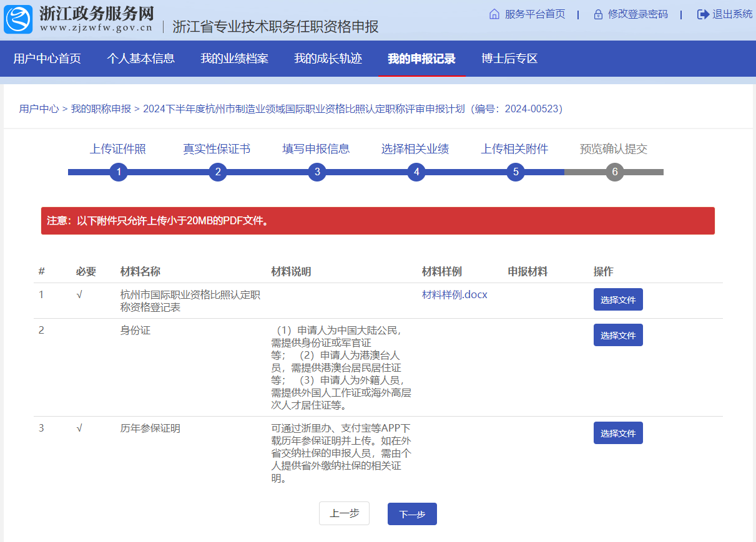Click step 3 circle 填写申报信息
The width and height of the screenshot is (756, 542).
pos(317,172)
